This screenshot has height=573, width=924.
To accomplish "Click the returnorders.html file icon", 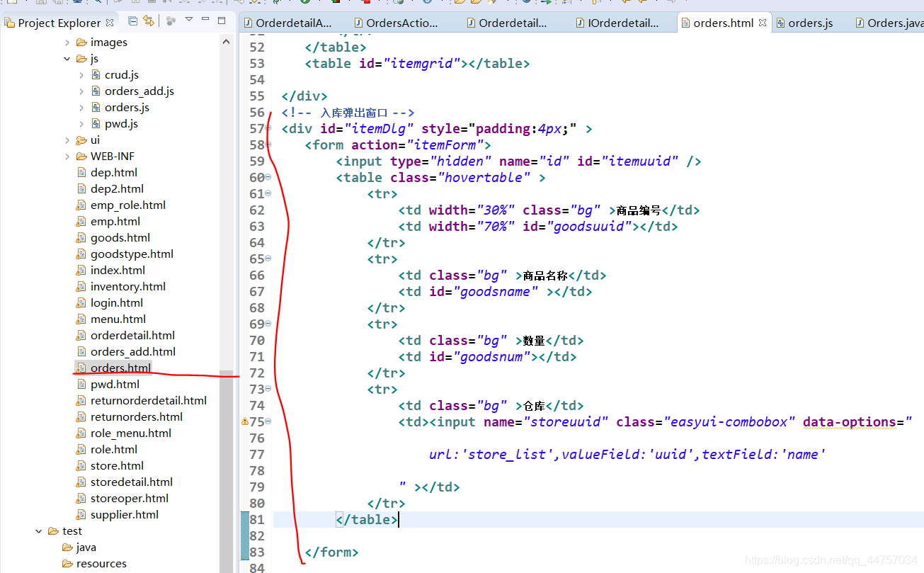I will (81, 417).
